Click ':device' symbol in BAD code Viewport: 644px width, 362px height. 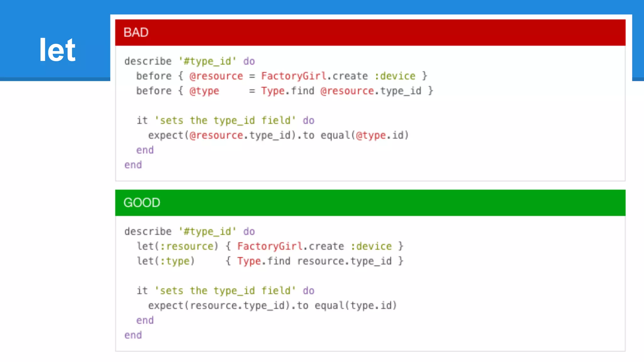tap(395, 76)
